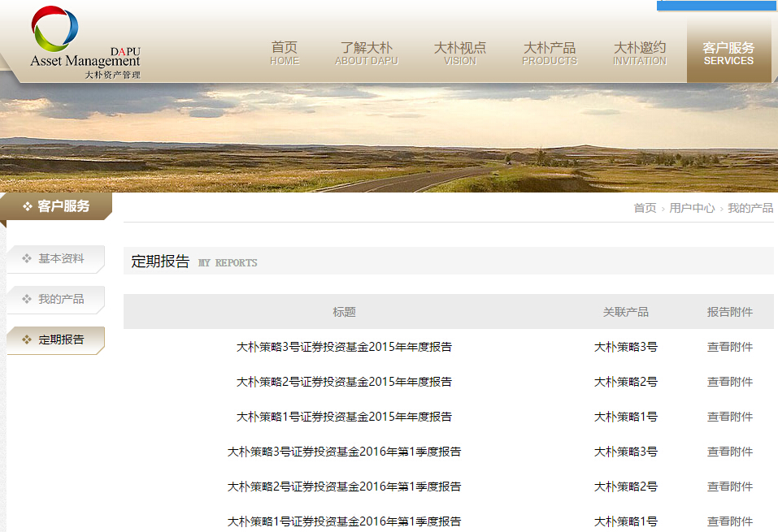
Task: Click 大朴策略2号 product in 2015年年度报告 row
Action: 626,382
